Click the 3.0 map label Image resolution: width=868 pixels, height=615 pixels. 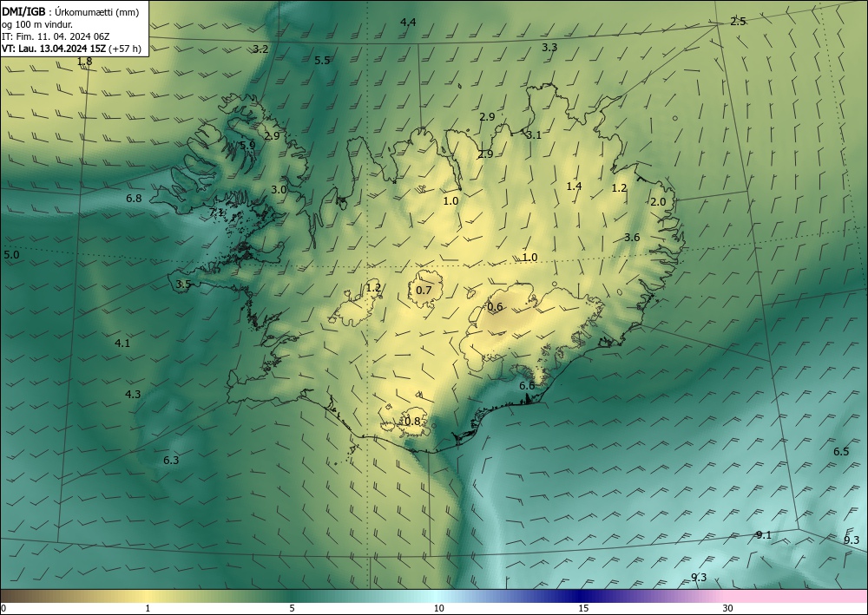(279, 189)
